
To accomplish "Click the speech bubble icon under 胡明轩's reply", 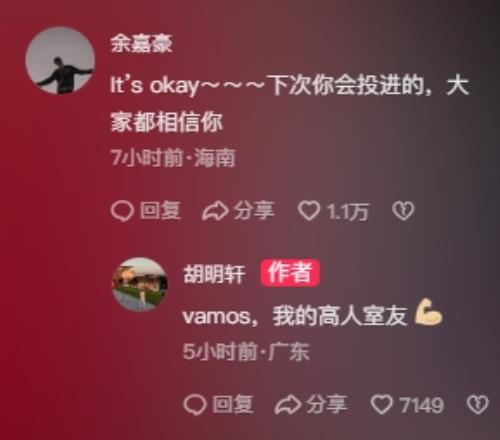I will click(195, 405).
